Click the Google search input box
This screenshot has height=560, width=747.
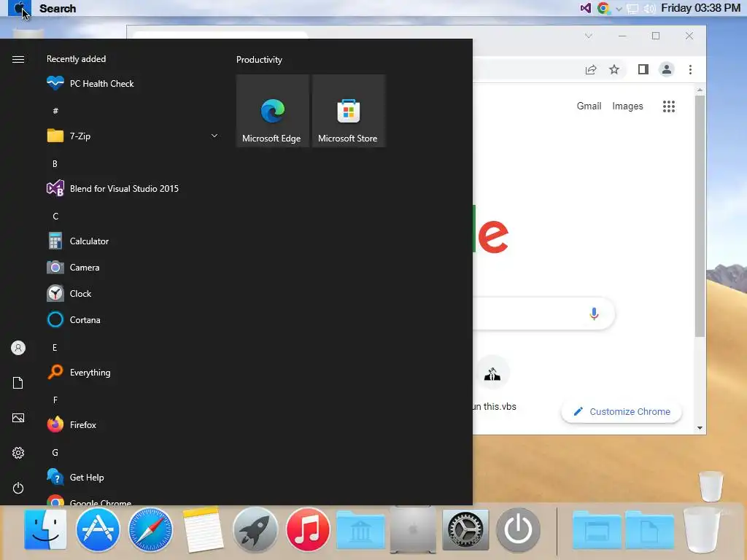[543, 314]
